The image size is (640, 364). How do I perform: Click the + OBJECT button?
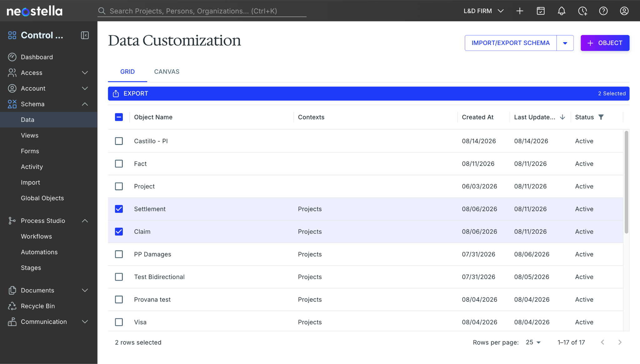pos(605,43)
